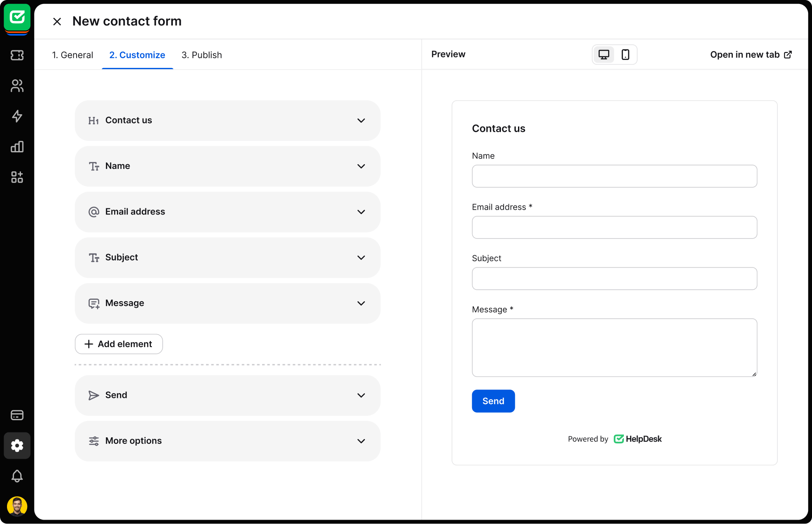Expand the More options section
Screen dimensions: 812x524
pyautogui.click(x=227, y=441)
